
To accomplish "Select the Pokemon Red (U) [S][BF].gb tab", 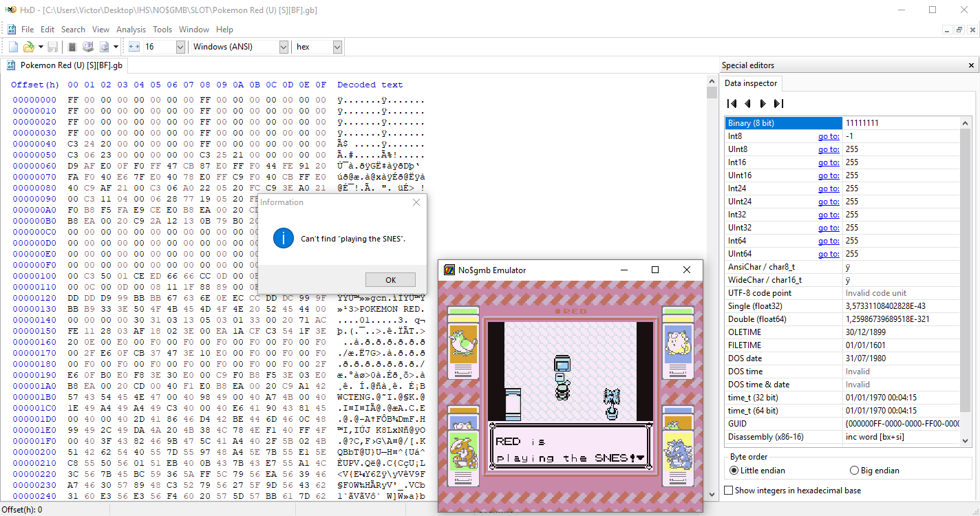I will (65, 65).
